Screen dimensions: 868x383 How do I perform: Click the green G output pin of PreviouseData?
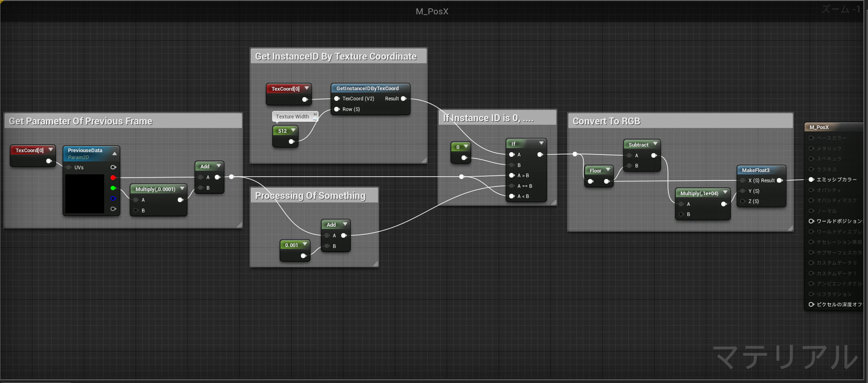click(113, 188)
